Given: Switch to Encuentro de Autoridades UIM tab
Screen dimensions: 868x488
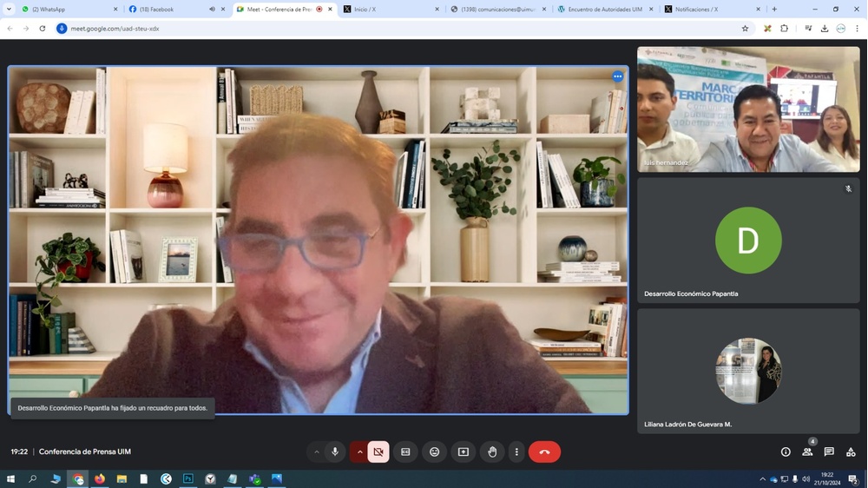Looking at the screenshot, I should [x=604, y=10].
